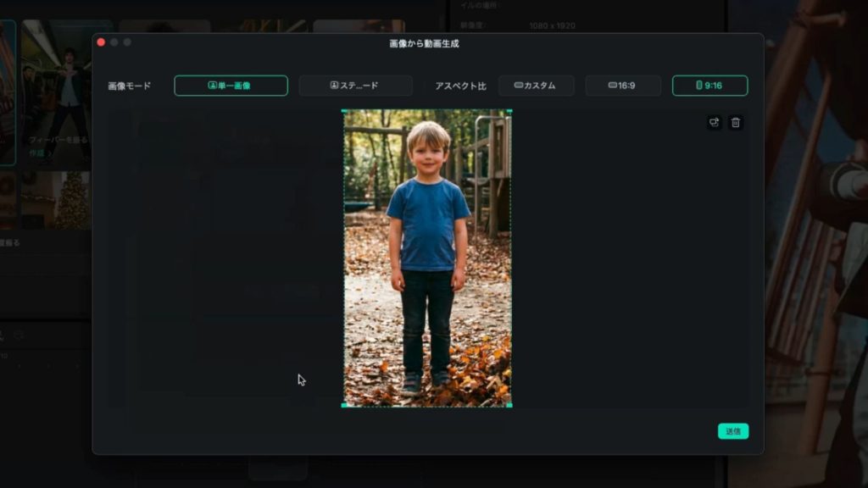Image resolution: width=868 pixels, height=488 pixels.
Task: Click the replace image icon
Action: click(714, 123)
